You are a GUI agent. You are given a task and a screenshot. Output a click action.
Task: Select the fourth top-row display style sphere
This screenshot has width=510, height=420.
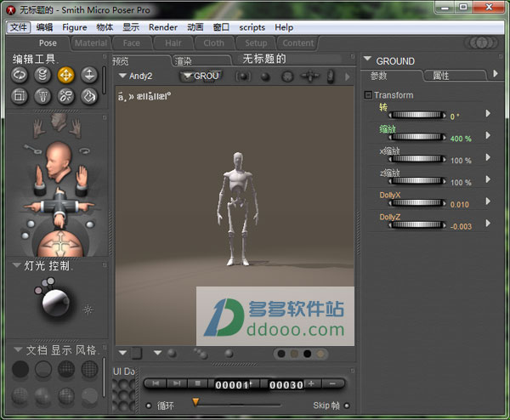(89, 369)
